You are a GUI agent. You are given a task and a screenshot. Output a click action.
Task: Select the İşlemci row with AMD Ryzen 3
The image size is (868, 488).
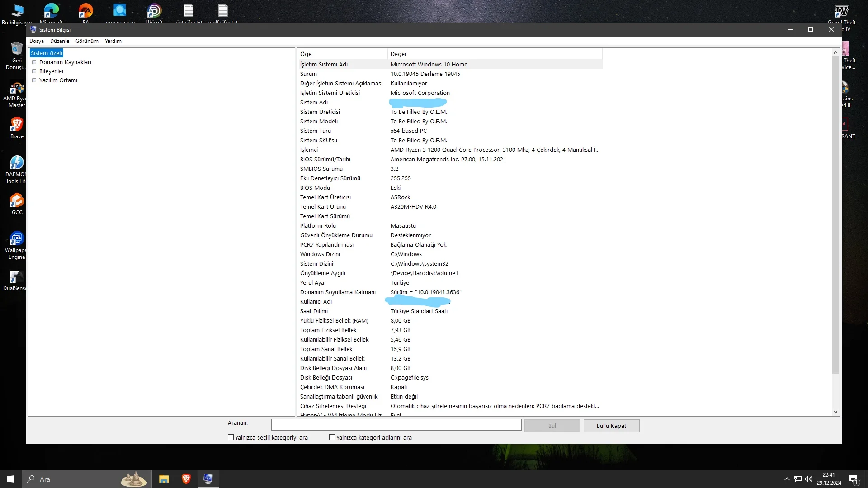click(x=450, y=150)
